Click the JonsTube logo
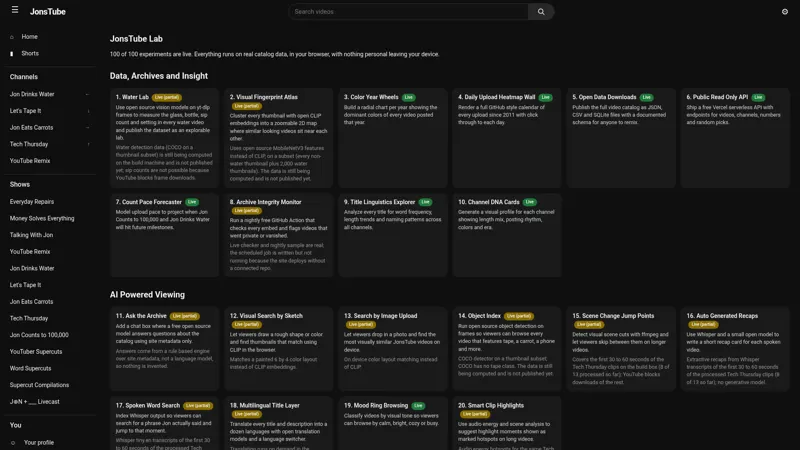The image size is (800, 450). tap(47, 12)
